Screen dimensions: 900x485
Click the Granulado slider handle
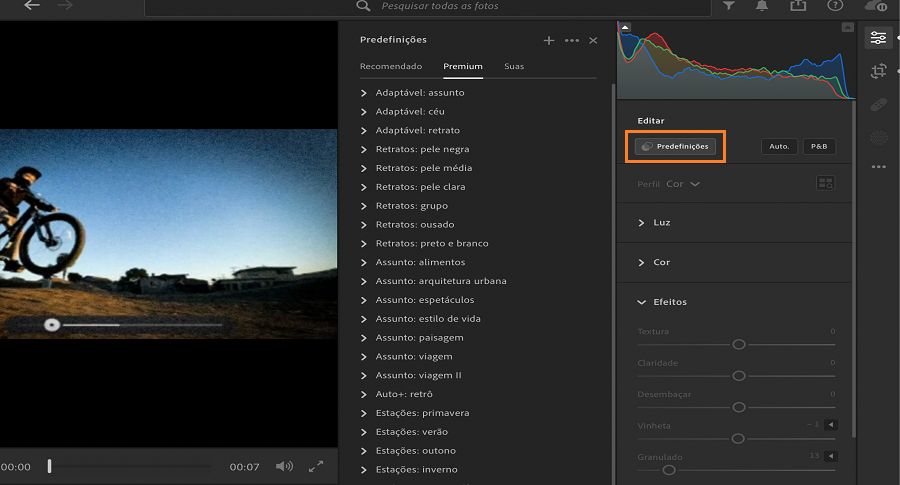[669, 471]
